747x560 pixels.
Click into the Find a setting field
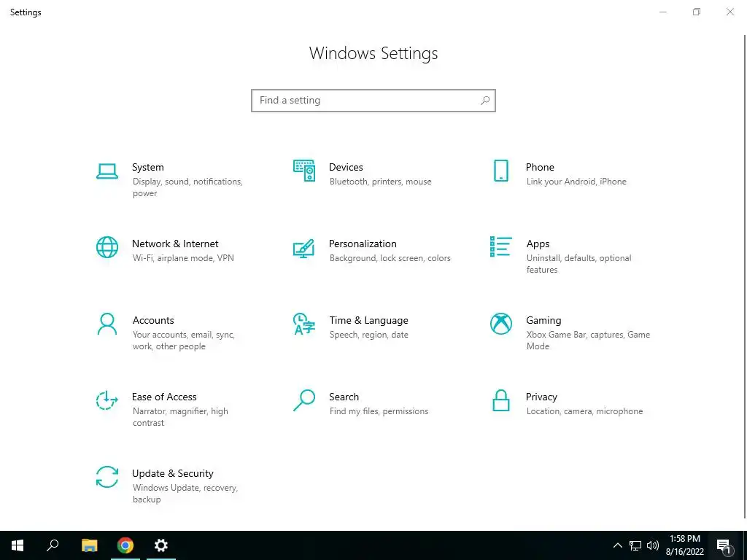click(x=373, y=101)
